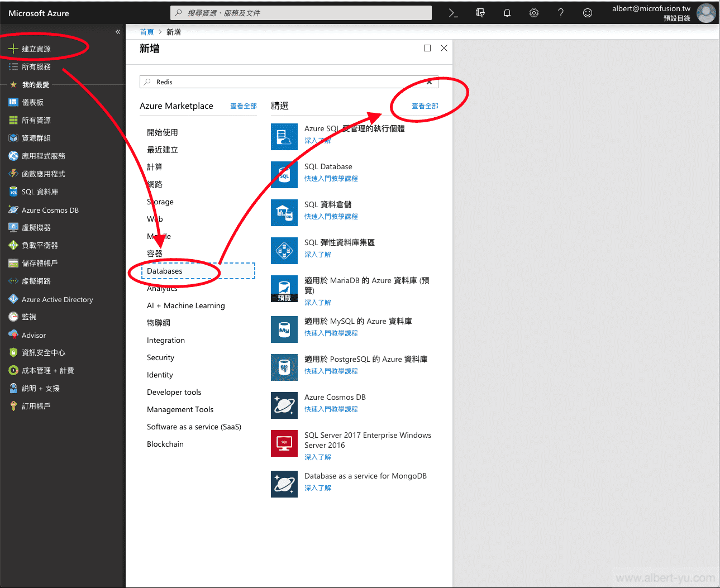Open the notifications bell icon
720x588 pixels.
tap(507, 13)
